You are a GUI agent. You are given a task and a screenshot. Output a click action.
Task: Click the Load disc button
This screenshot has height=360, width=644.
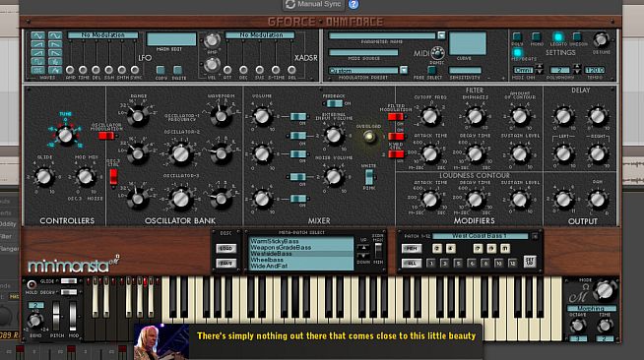coord(225,248)
